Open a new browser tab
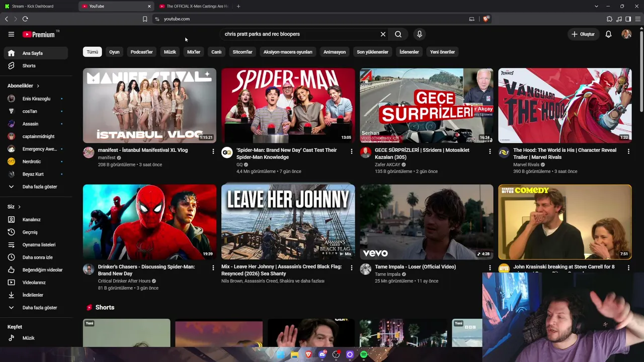Viewport: 644px width, 362px height. [x=238, y=6]
